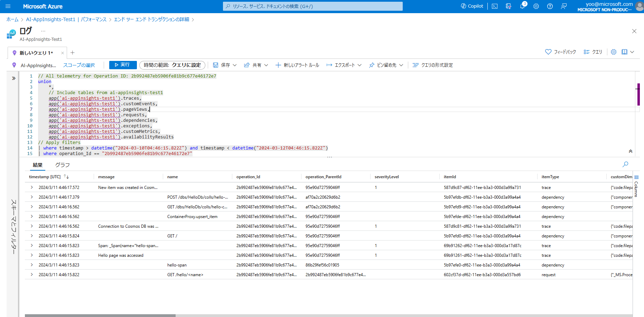Screen dimensions: 644x317
Task: Open Copilot from the top bar
Action: pos(472,6)
